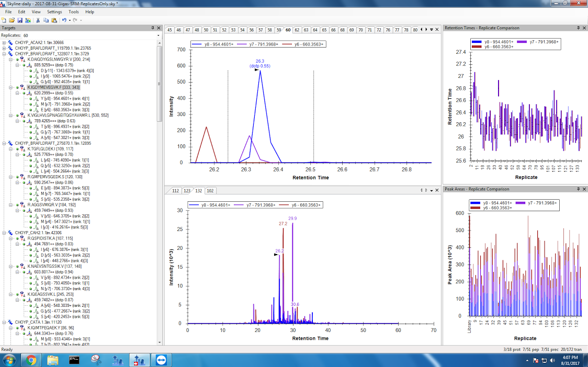This screenshot has width=588, height=367.
Task: Open the chromatogram tab list dropdown arrow
Action: tap(431, 30)
